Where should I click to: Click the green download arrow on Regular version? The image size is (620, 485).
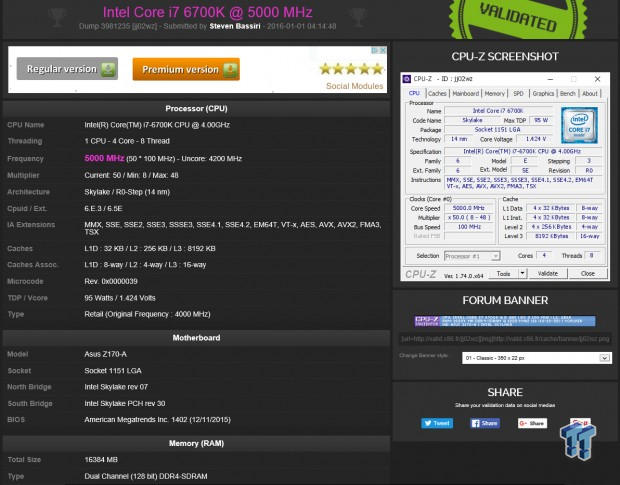[108, 69]
